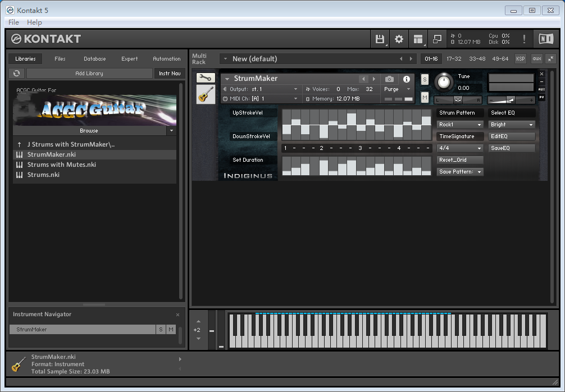Screen dimensions: 565x392
Task: Click the StrumMaker guitar instrument icon
Action: pyautogui.click(x=206, y=94)
